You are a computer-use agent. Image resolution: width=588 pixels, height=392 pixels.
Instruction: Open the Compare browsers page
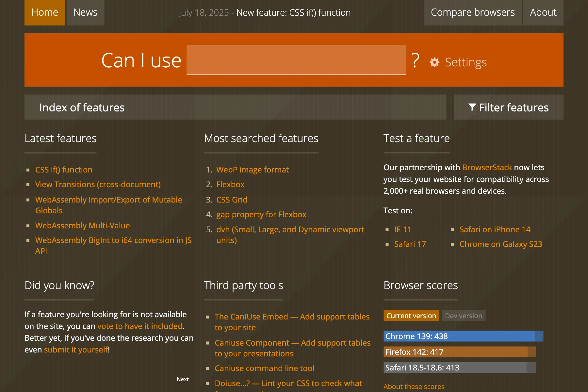(472, 12)
